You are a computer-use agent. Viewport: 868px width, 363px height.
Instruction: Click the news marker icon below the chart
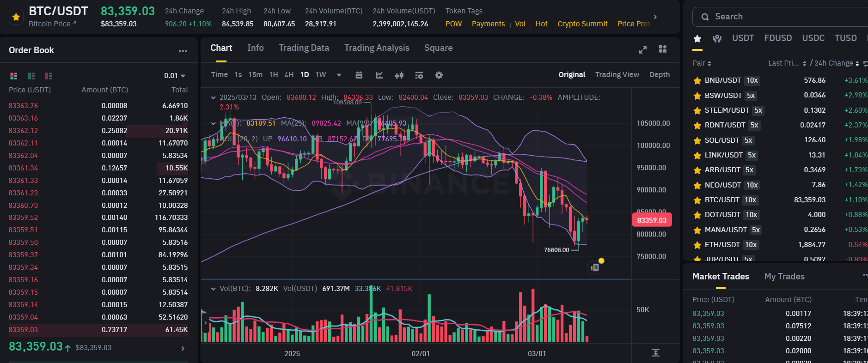[x=595, y=267]
